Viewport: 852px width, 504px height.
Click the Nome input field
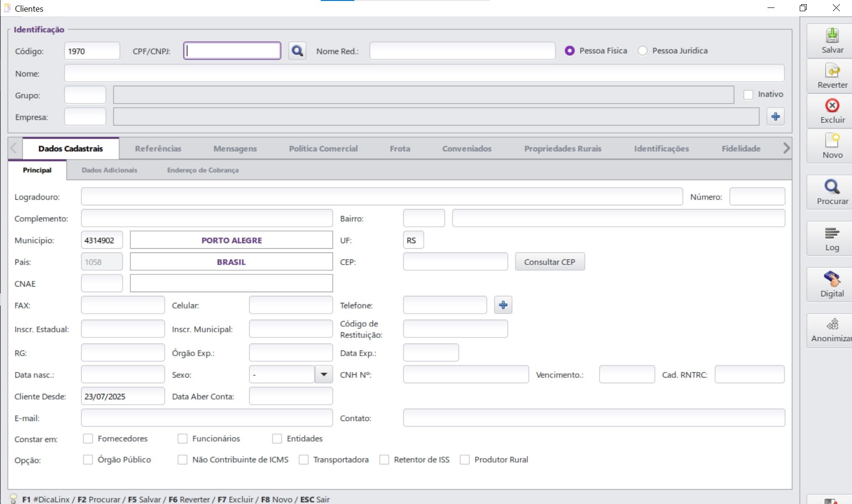pos(424,73)
